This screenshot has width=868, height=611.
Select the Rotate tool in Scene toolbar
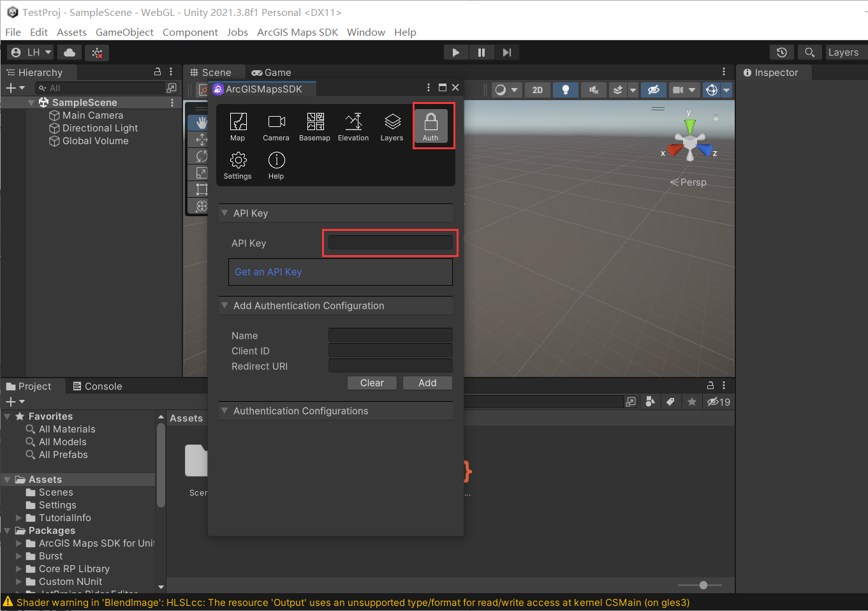tap(202, 156)
